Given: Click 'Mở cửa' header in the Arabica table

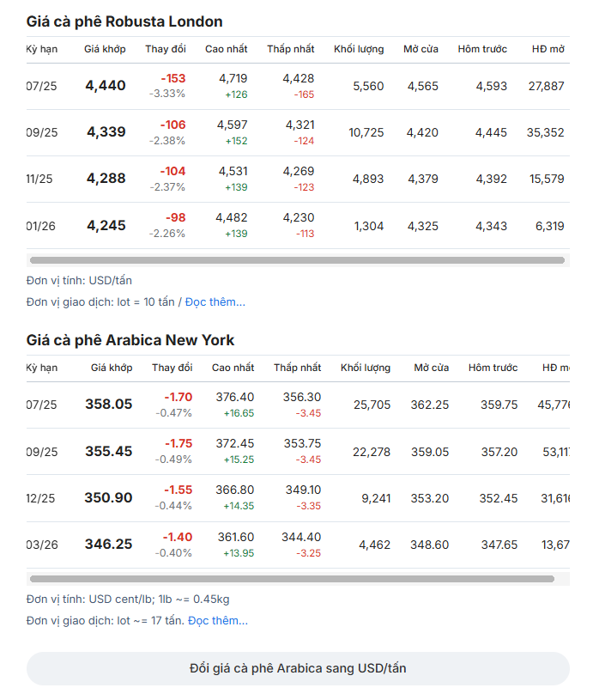Looking at the screenshot, I should click(431, 368).
